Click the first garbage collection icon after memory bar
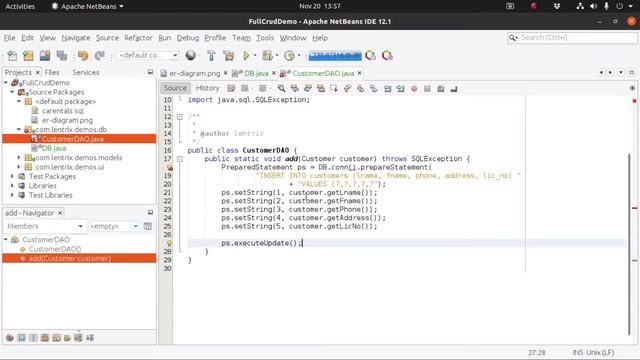The width and height of the screenshot is (640, 360). (371, 56)
